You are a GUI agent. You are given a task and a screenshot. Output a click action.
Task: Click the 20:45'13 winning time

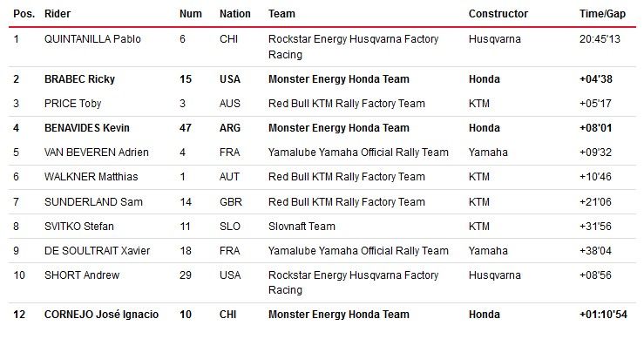click(600, 39)
